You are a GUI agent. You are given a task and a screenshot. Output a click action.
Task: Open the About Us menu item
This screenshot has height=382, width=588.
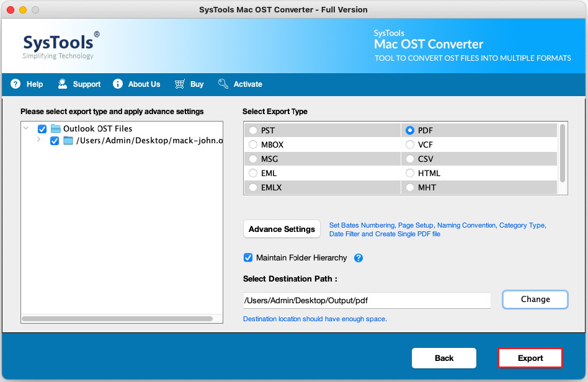click(144, 84)
